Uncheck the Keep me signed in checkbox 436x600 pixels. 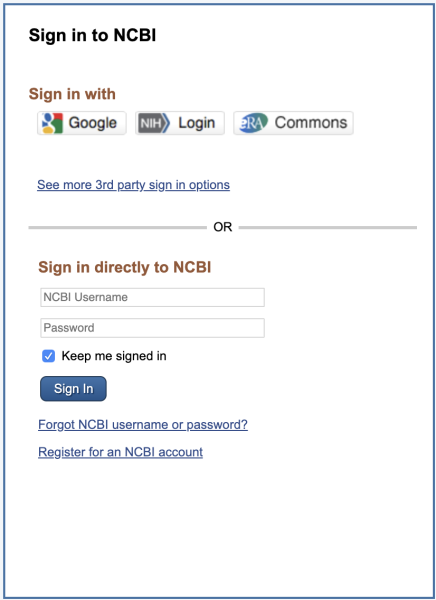[48, 356]
